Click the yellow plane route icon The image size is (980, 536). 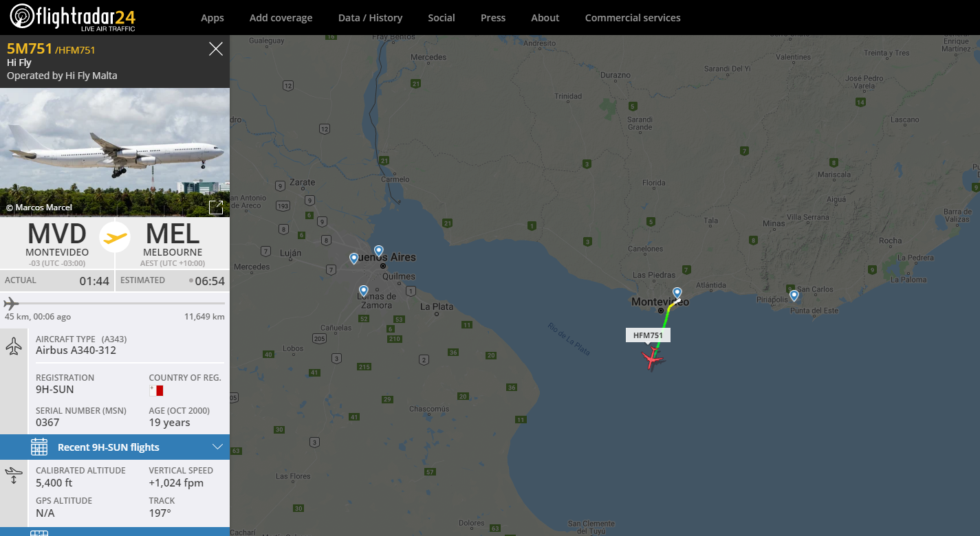click(x=115, y=238)
